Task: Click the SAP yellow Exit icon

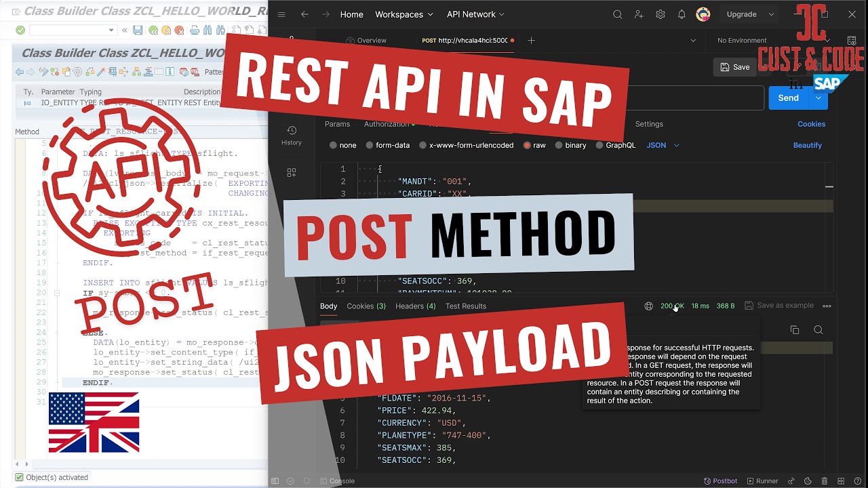Action: 166,30
